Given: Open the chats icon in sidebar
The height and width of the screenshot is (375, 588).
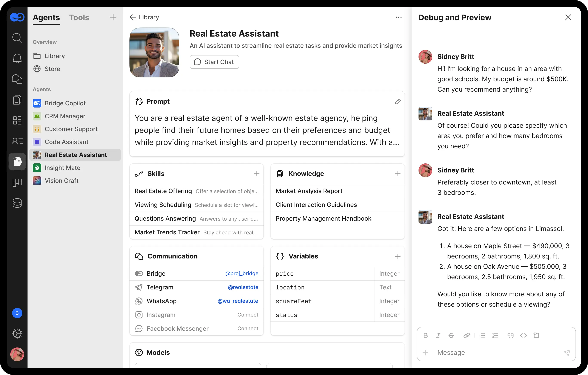Looking at the screenshot, I should [x=17, y=79].
